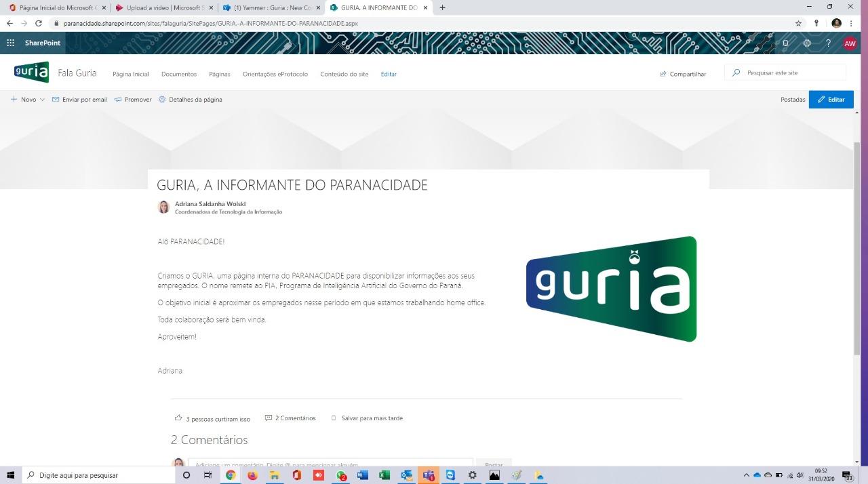Click the notifications bell icon
This screenshot has height=484, width=868.
785,43
